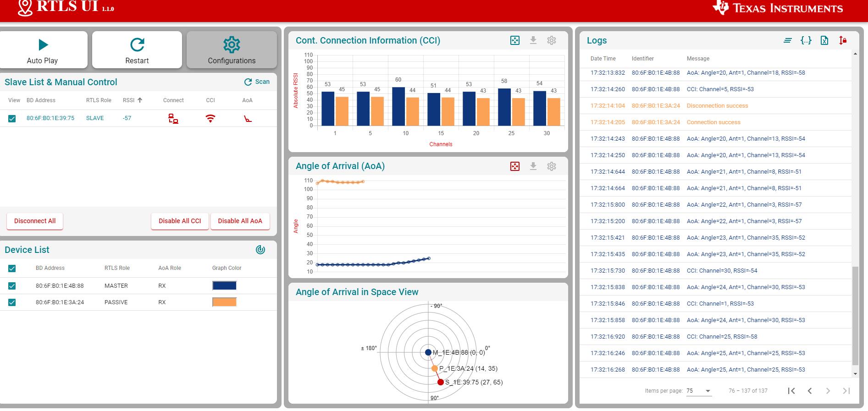Image resolution: width=868 pixels, height=411 pixels.
Task: Click Disable All CCI button
Action: tap(180, 221)
